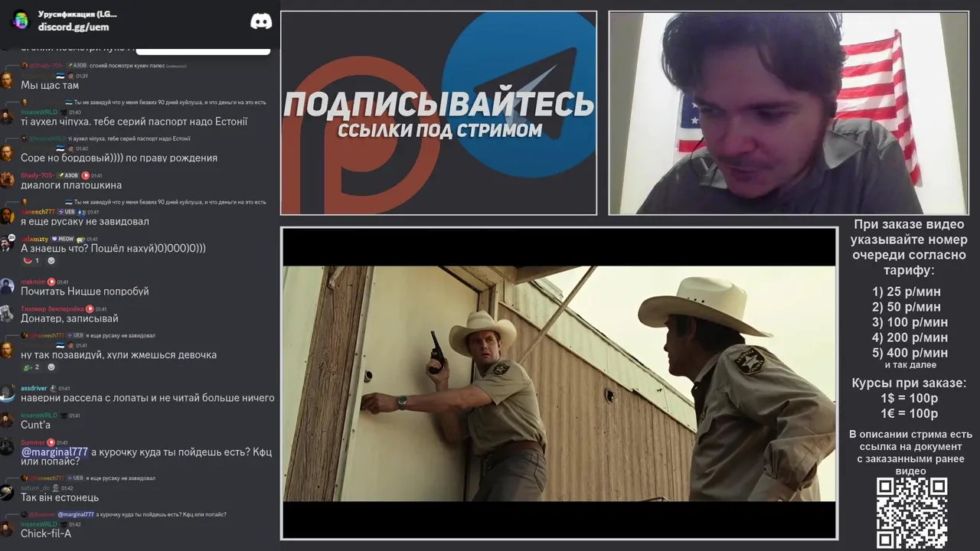The height and width of the screenshot is (551, 980).
Task: Toggle the watermelon reaction on calamity's message
Action: pos(31,260)
